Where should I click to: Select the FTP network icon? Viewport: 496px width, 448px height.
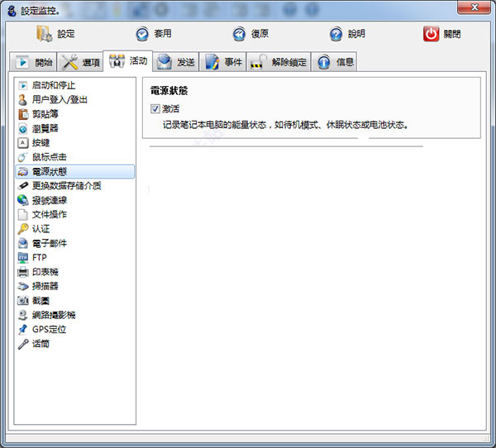pyautogui.click(x=23, y=258)
